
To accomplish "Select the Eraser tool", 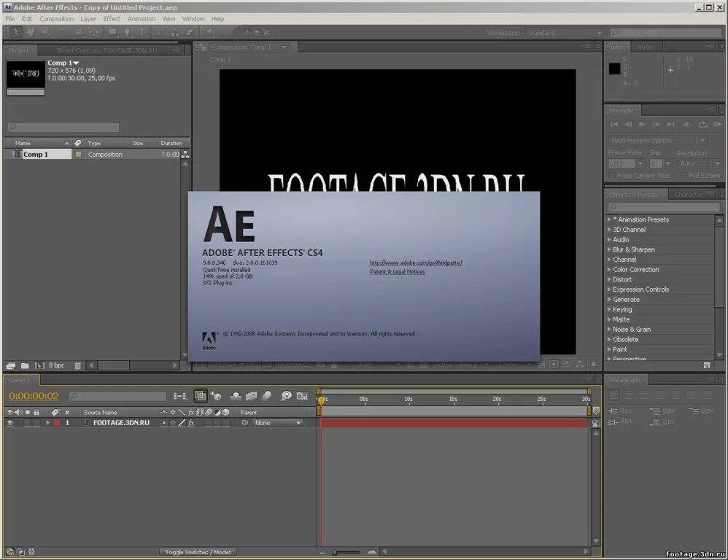I will pyautogui.click(x=190, y=32).
